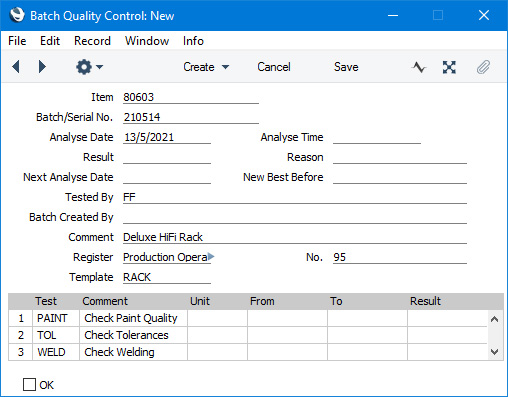Image resolution: width=508 pixels, height=397 pixels.
Task: Click the Result cell in PAINT row
Action: tap(447, 318)
